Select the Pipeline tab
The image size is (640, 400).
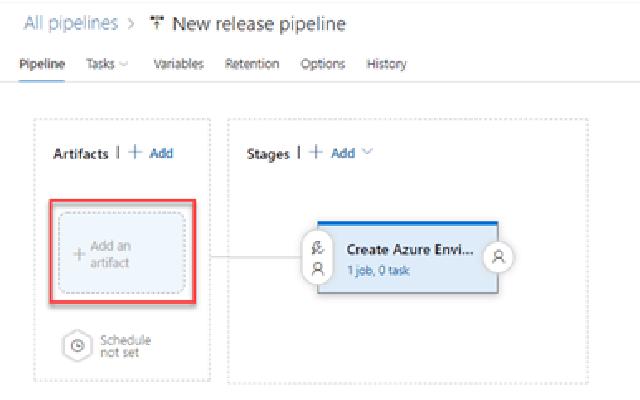click(x=42, y=64)
